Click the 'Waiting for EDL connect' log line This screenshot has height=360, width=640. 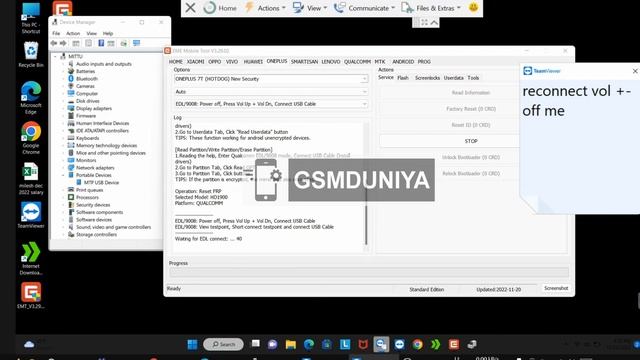click(x=208, y=239)
